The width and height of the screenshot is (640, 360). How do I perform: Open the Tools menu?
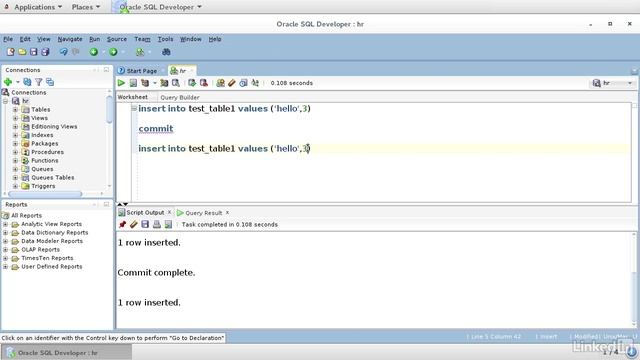click(165, 39)
